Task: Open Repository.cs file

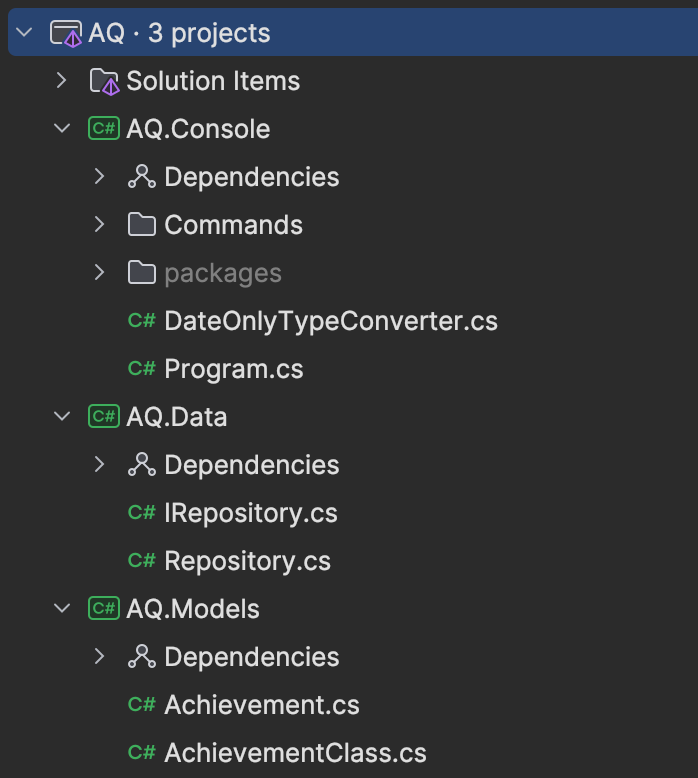Action: coord(247,561)
